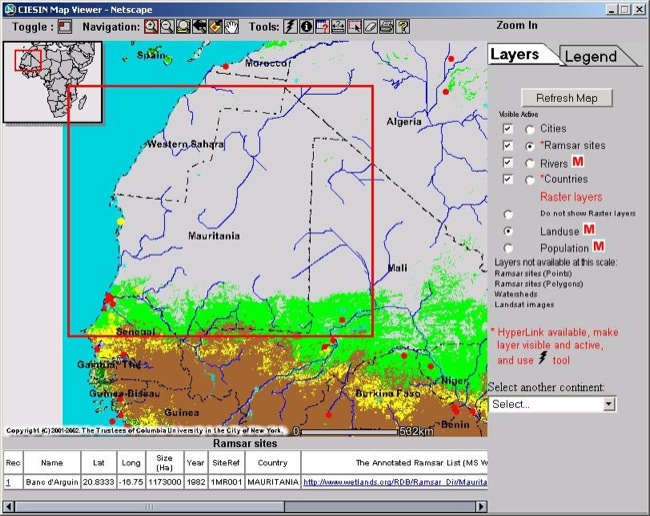The image size is (650, 516).
Task: Click the overview map Toggle icon
Action: 65,26
